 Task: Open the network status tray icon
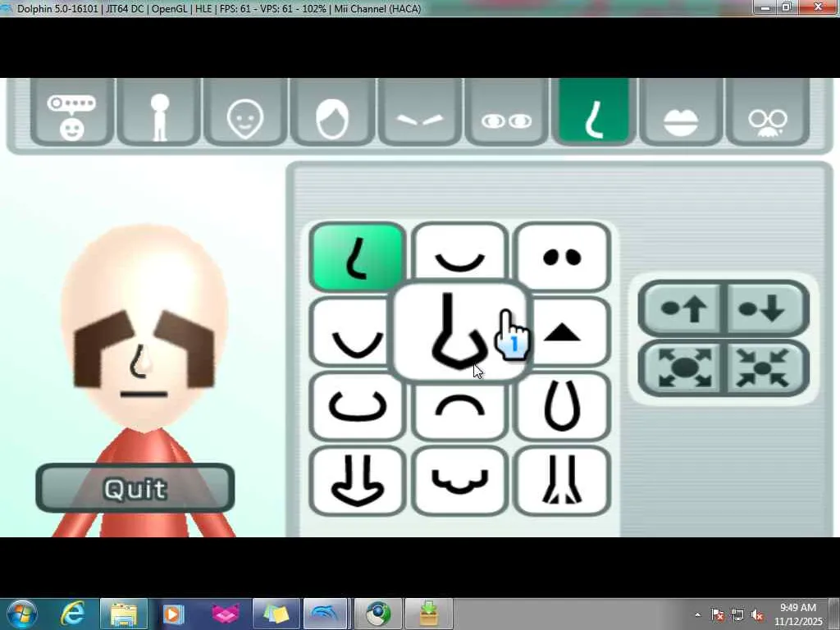(737, 614)
